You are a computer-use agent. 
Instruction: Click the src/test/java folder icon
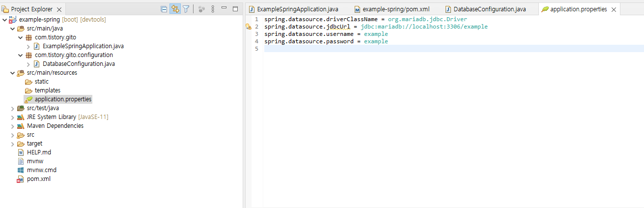point(21,108)
